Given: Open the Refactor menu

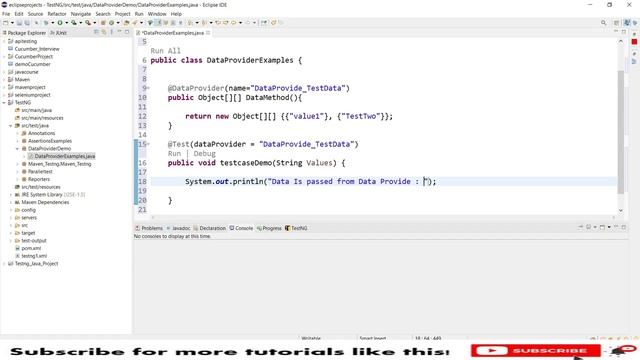Looking at the screenshot, I should point(57,14).
